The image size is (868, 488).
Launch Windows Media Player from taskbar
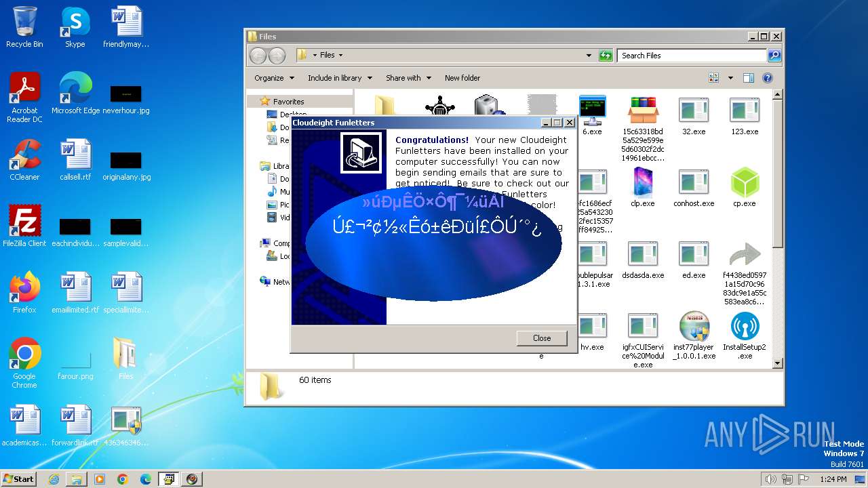pos(100,479)
